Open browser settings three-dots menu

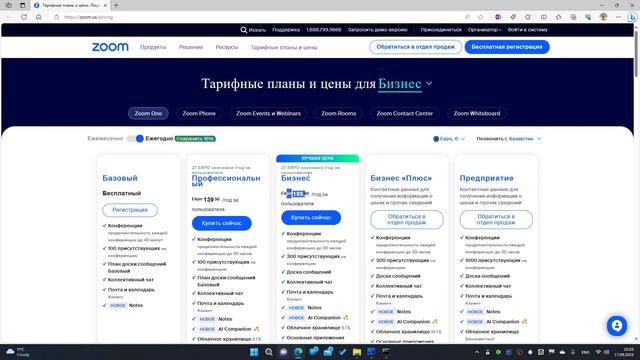coord(618,17)
